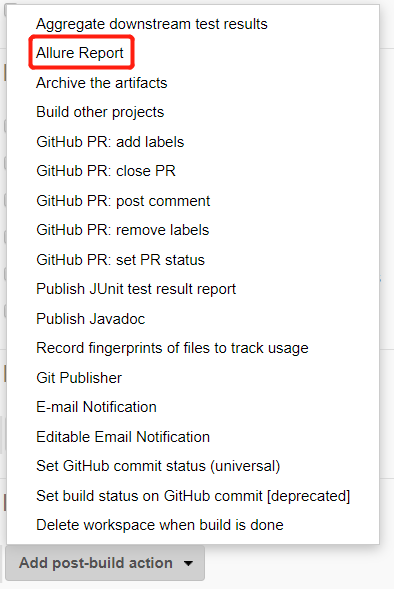Choose E-mail Notification action

[96, 407]
